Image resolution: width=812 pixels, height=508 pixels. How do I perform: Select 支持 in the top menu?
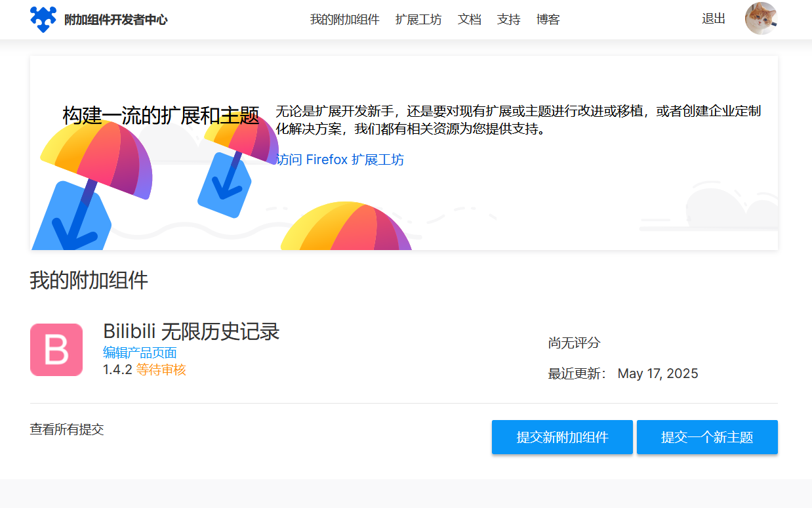509,20
